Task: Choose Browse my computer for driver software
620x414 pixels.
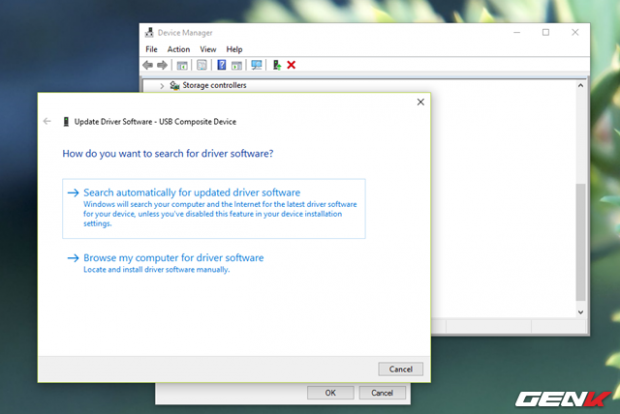Action: (x=173, y=258)
